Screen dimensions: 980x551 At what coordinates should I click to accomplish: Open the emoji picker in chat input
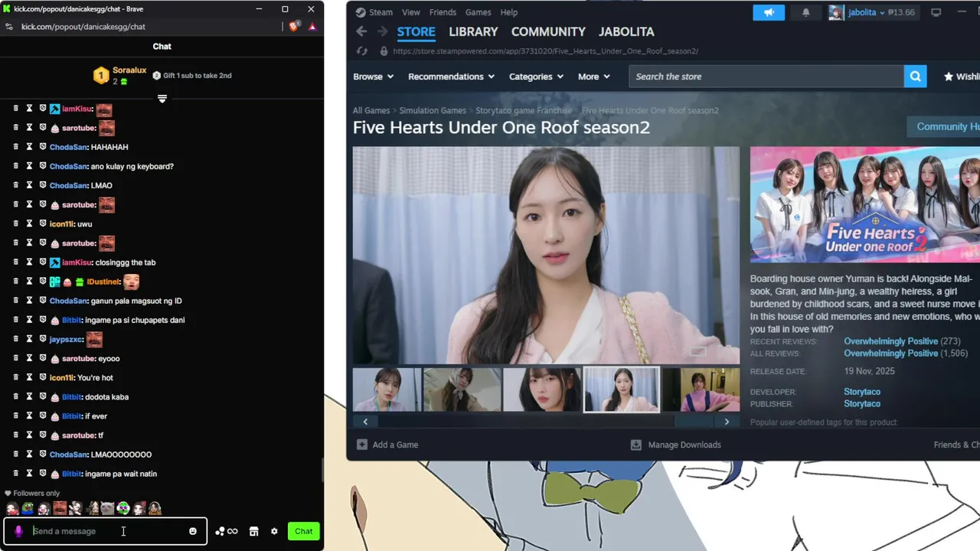point(193,531)
